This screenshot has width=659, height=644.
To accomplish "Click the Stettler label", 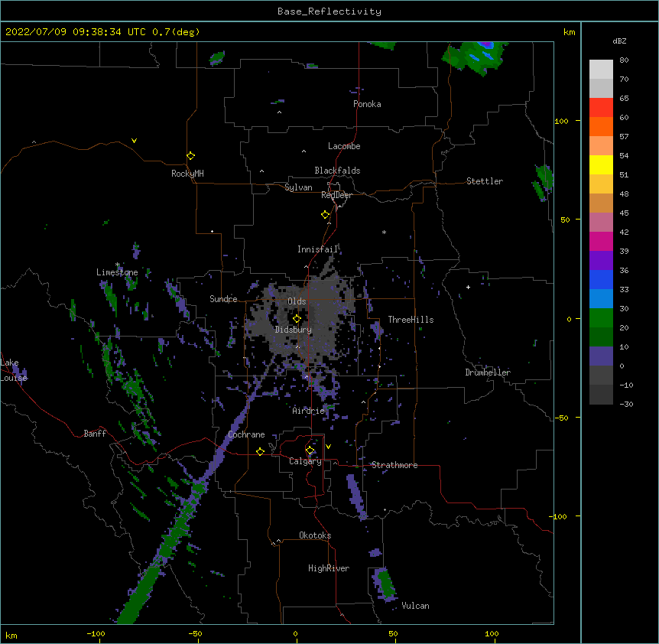I will pos(485,181).
